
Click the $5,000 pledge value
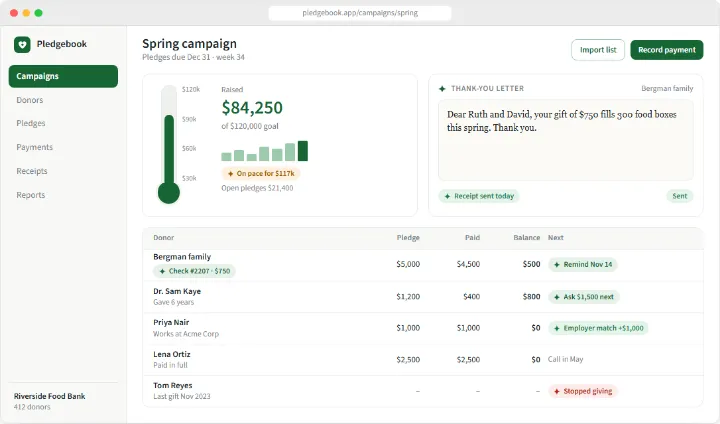click(x=408, y=264)
